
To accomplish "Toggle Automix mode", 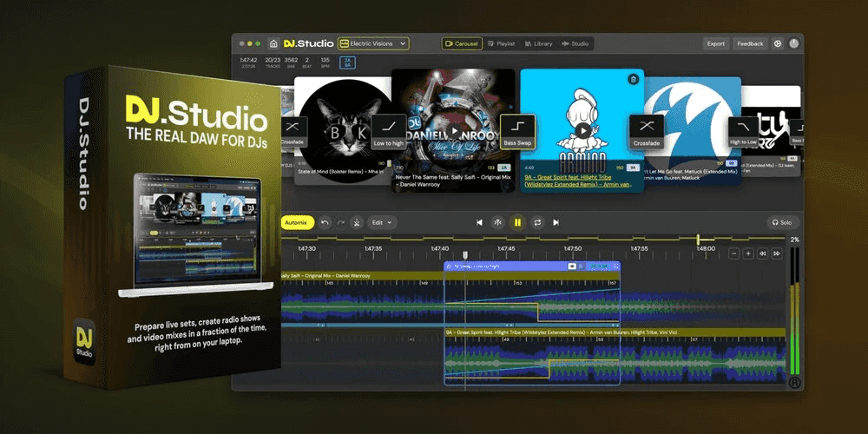I will [296, 222].
